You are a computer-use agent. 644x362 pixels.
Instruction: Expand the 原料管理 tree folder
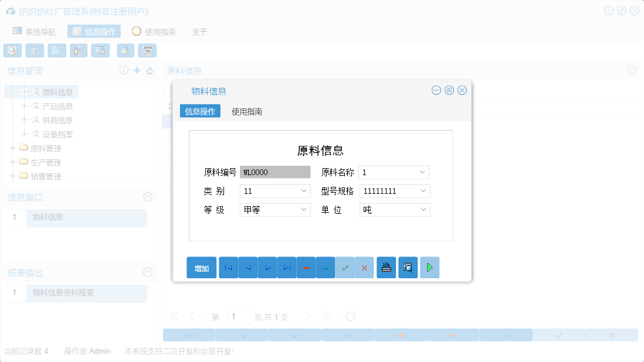[x=12, y=148]
